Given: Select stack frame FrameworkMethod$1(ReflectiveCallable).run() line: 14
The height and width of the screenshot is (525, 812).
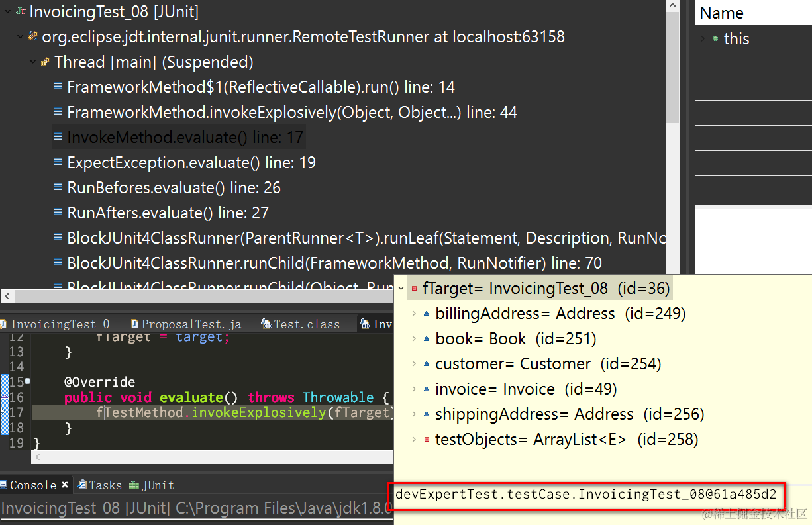Looking at the screenshot, I should tap(261, 87).
